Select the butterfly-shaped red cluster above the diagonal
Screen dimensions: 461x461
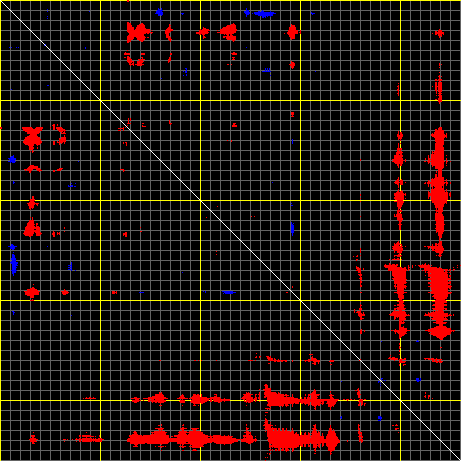(x=137, y=32)
